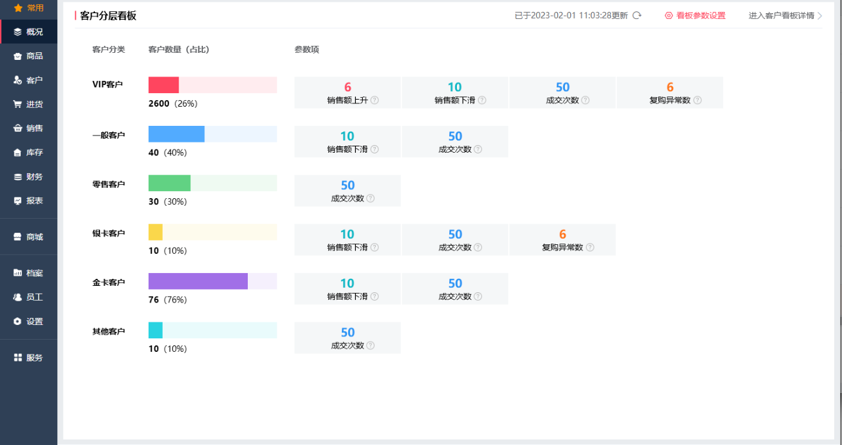Click the green 零售客户 progress bar
Viewport: 842px width, 445px height.
pyautogui.click(x=213, y=183)
